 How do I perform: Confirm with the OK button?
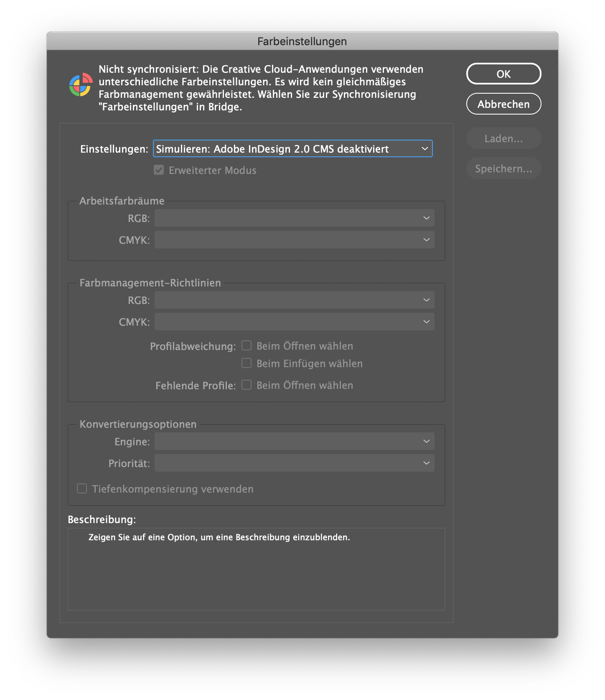(x=503, y=74)
